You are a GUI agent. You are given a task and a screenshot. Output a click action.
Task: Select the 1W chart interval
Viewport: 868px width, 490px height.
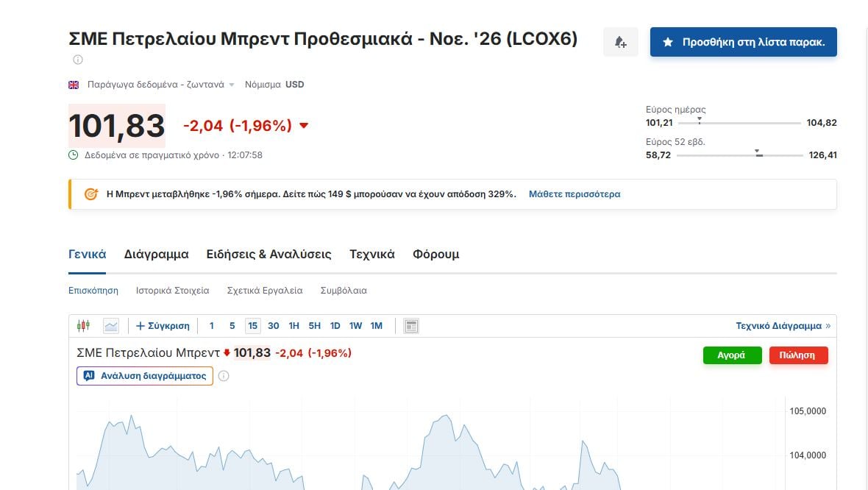[x=355, y=326]
